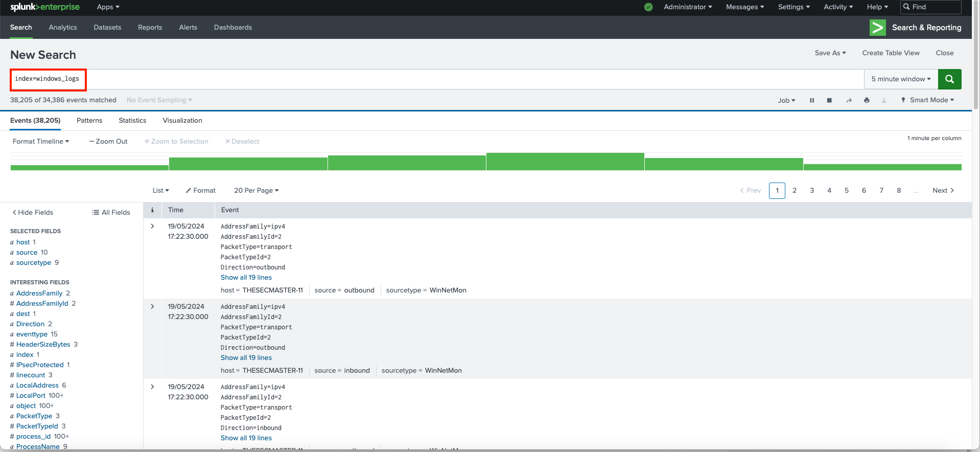Click the green search magnifier button

(x=949, y=79)
